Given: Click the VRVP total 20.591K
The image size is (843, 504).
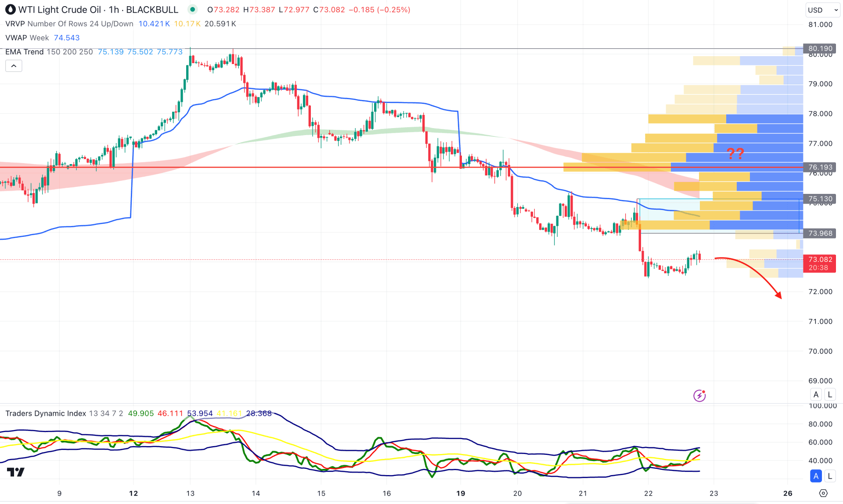Looking at the screenshot, I should [220, 24].
